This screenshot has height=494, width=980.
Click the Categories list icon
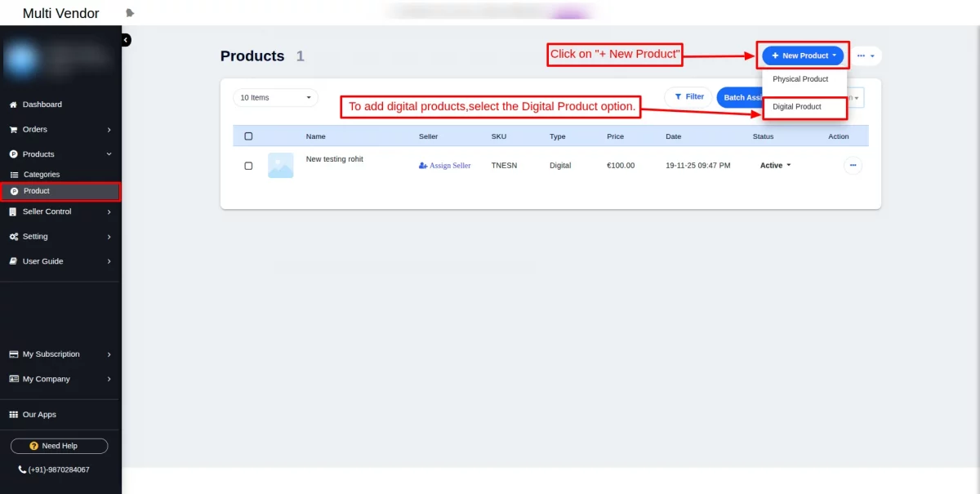(14, 175)
